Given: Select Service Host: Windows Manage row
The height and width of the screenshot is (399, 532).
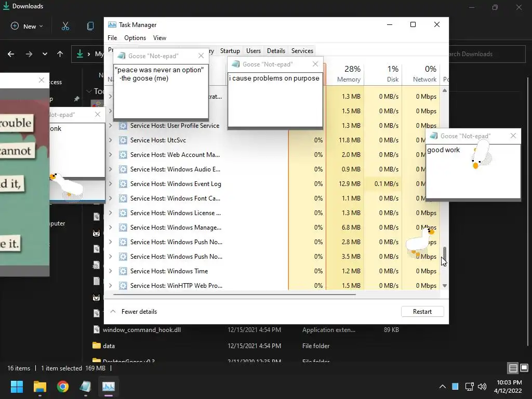Looking at the screenshot, I should [272, 228].
